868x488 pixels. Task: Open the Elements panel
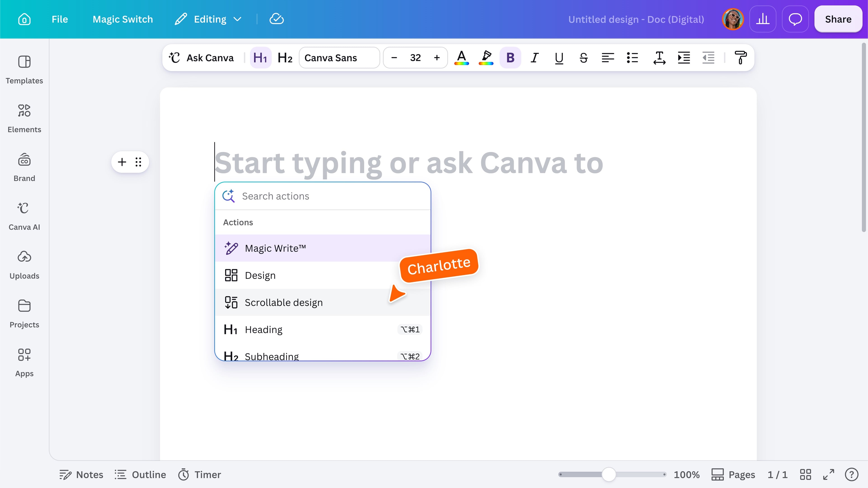point(24,119)
